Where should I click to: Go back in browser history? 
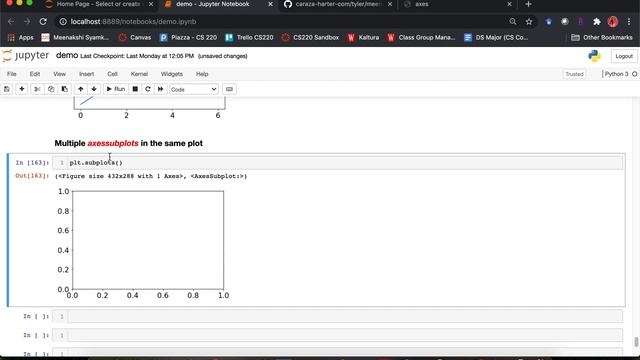click(11, 22)
